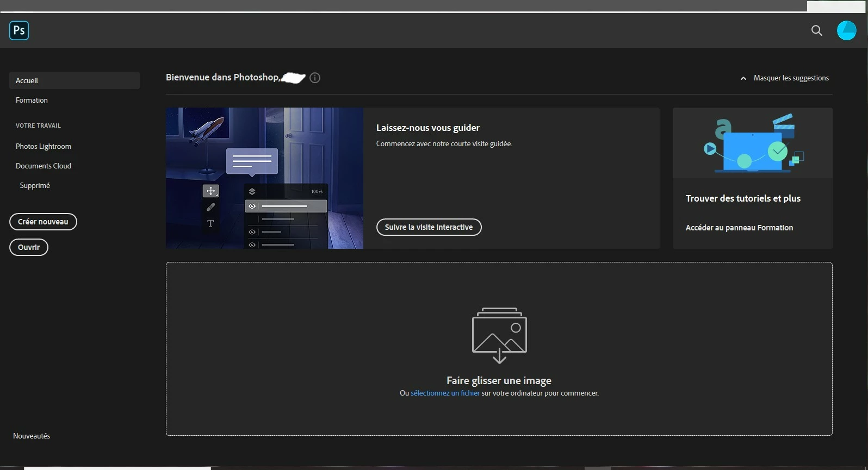Click the Laissez-nous vous guider heading
This screenshot has width=868, height=470.
point(428,128)
